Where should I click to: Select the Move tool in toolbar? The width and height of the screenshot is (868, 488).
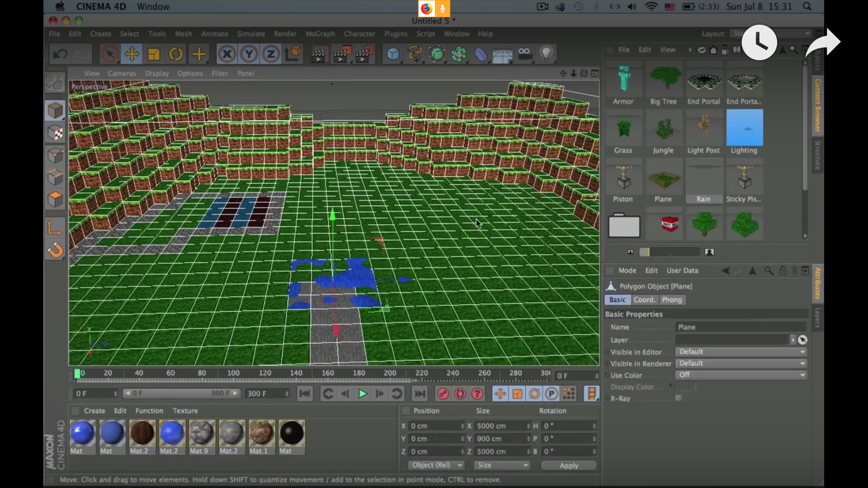[132, 54]
